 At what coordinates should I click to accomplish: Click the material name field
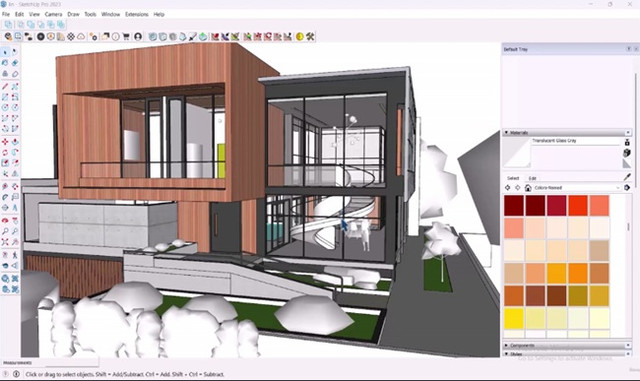point(576,141)
